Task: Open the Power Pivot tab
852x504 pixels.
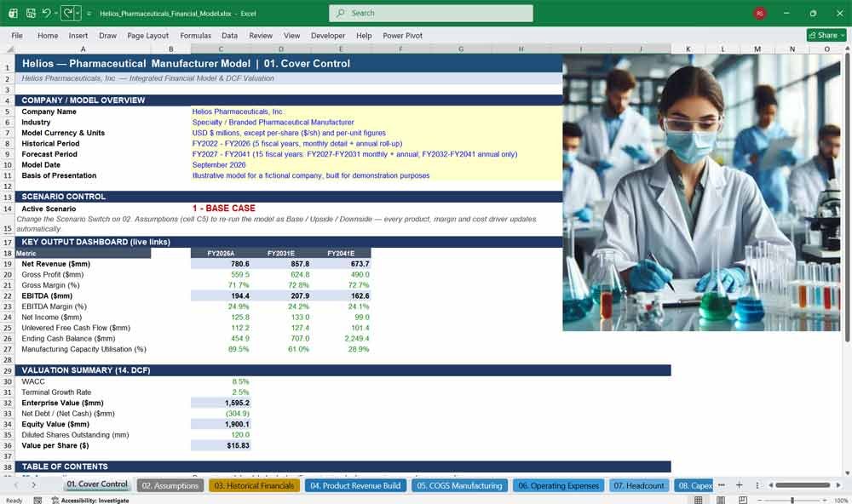Action: [x=403, y=35]
